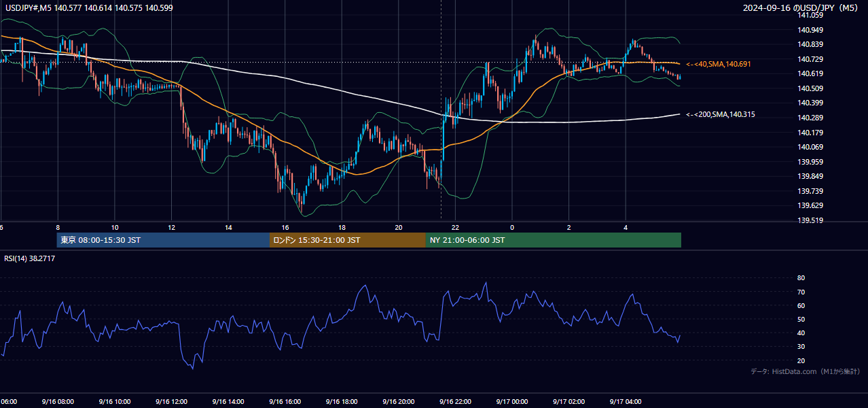Click bottom time label 9/16 20:00
Viewport: 868px width, 408px height.
click(398, 401)
